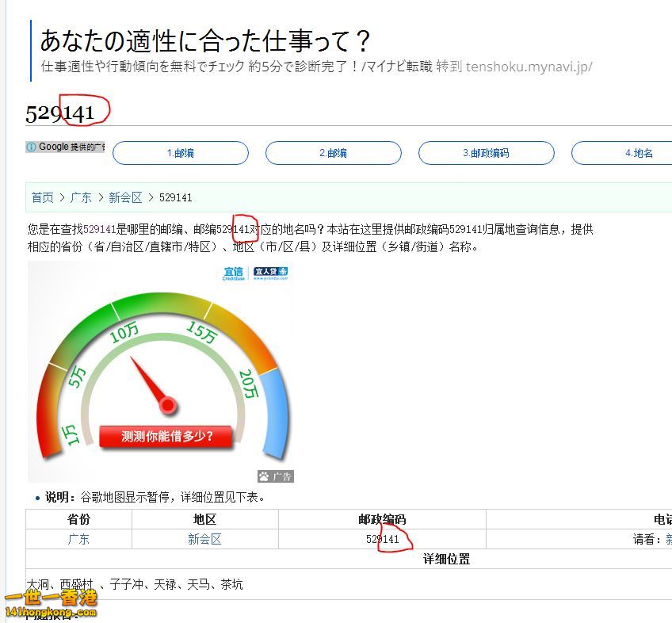Click the 529141 postal code table cell
Image resolution: width=672 pixels, height=623 pixels.
382,539
